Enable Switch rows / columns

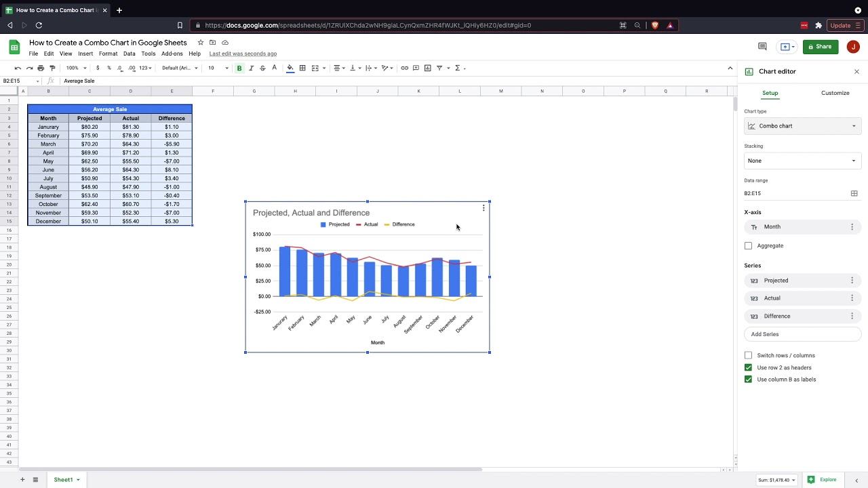749,355
